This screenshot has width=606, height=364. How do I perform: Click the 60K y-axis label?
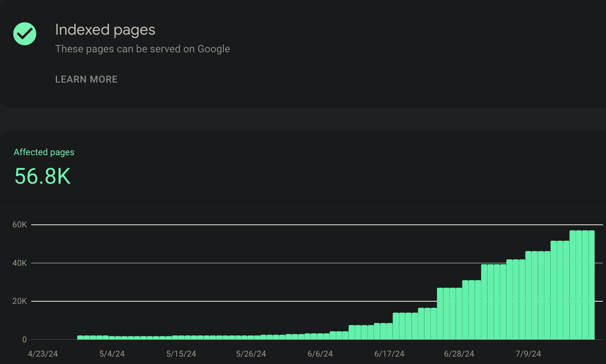click(20, 225)
